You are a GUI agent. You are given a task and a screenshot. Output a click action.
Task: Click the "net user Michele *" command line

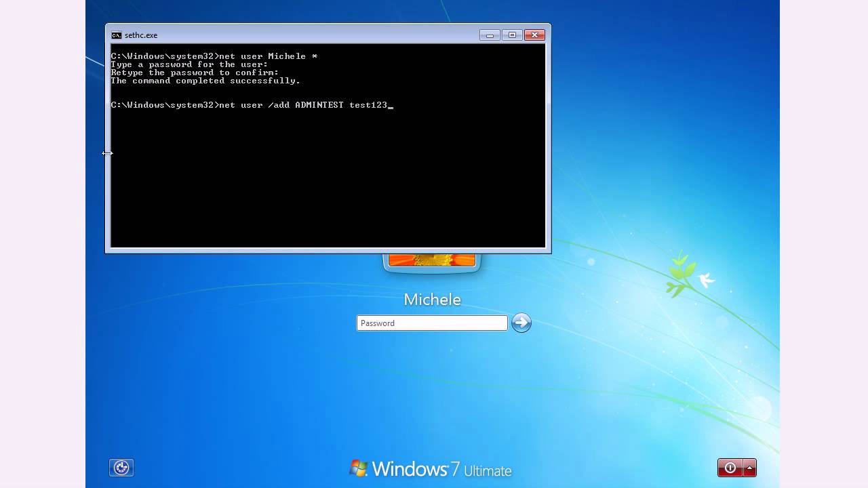click(214, 56)
